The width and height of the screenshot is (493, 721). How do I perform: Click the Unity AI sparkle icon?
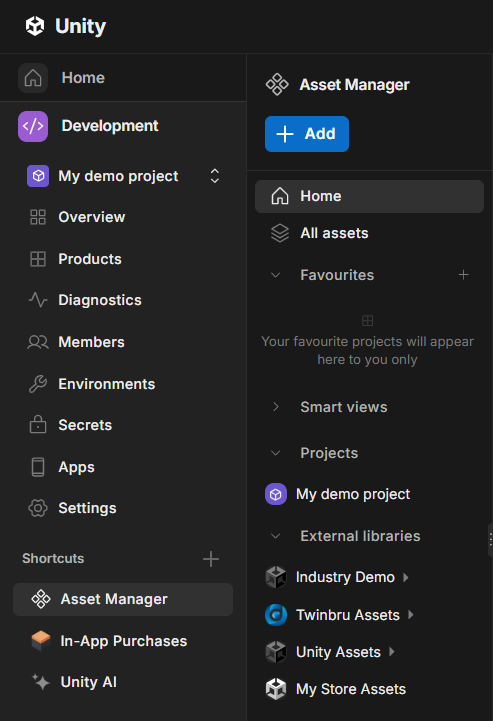click(x=41, y=681)
